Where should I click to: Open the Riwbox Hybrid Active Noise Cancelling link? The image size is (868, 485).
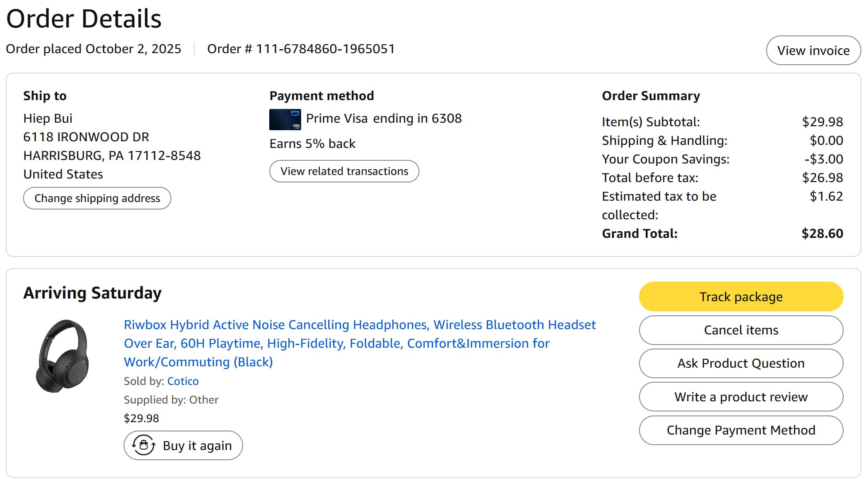click(x=360, y=343)
